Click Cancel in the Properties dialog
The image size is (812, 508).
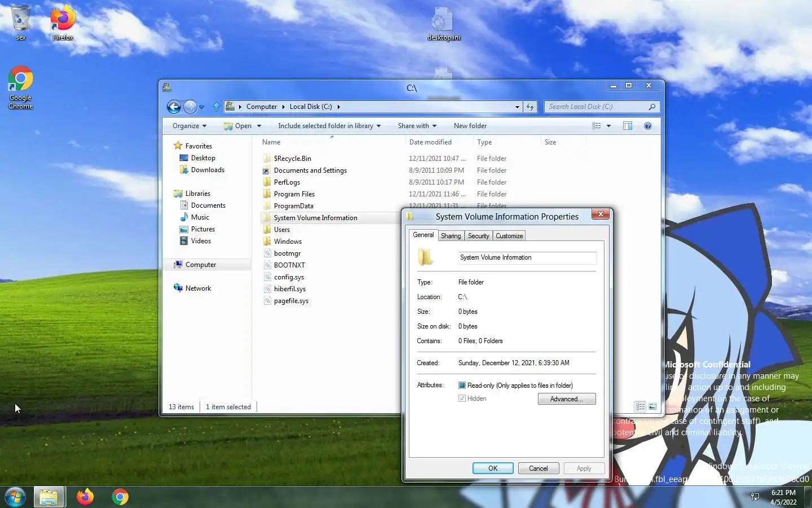(538, 468)
